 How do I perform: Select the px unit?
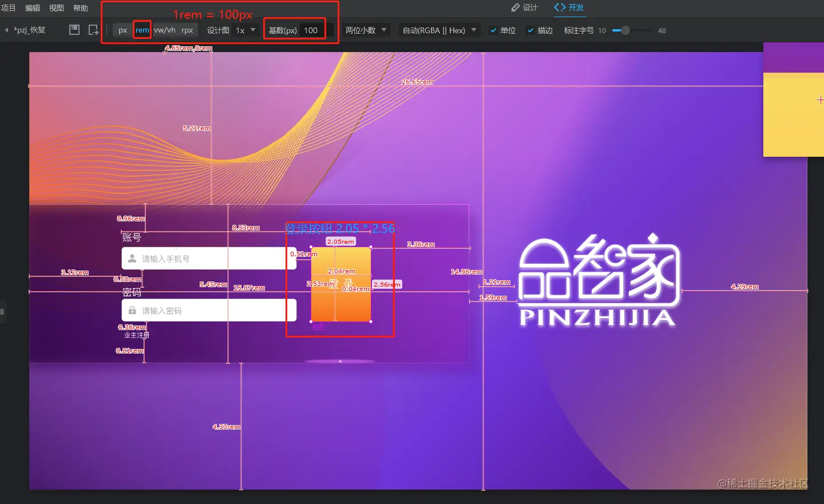[123, 30]
